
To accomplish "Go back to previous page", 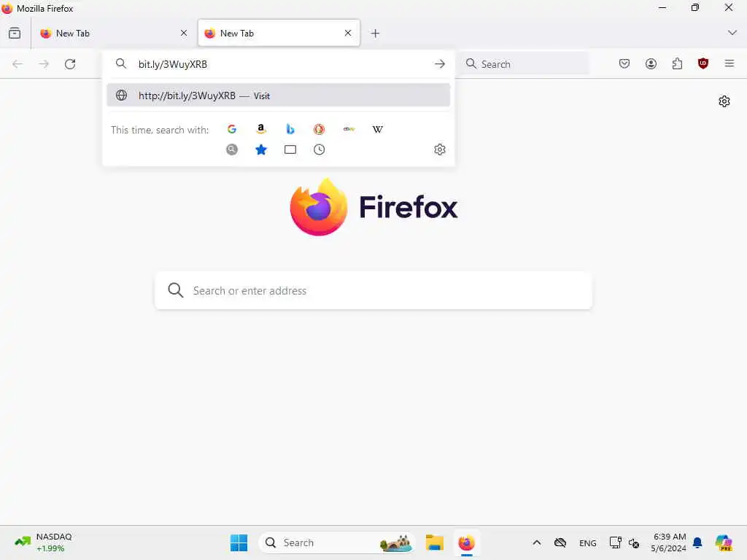I will [x=18, y=64].
